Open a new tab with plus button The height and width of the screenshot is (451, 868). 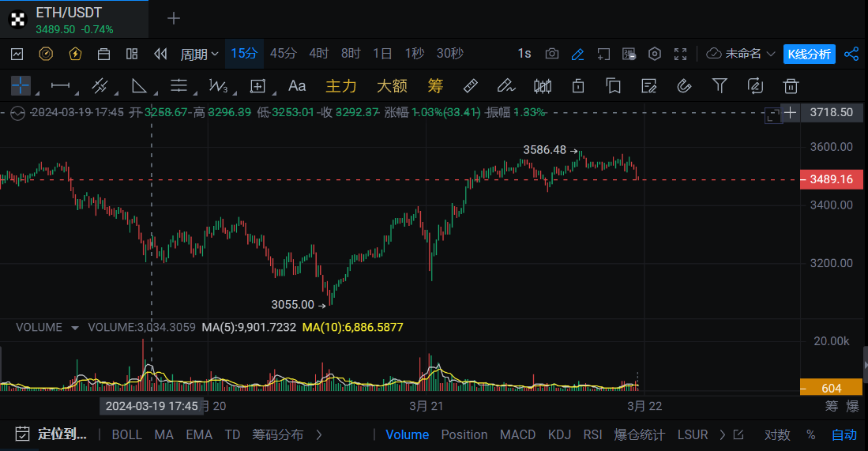tap(174, 18)
